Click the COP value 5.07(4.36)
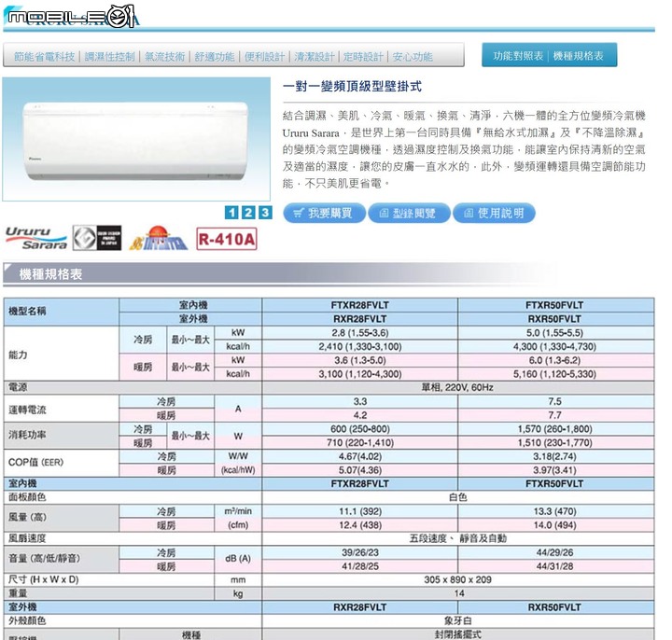 click(x=360, y=470)
